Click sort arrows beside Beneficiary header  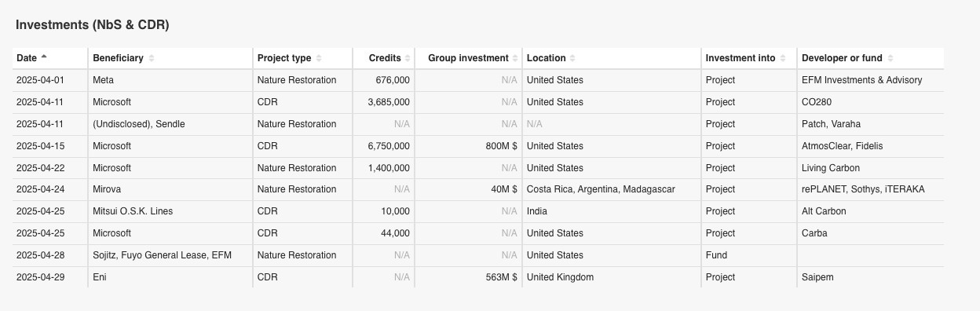(152, 58)
